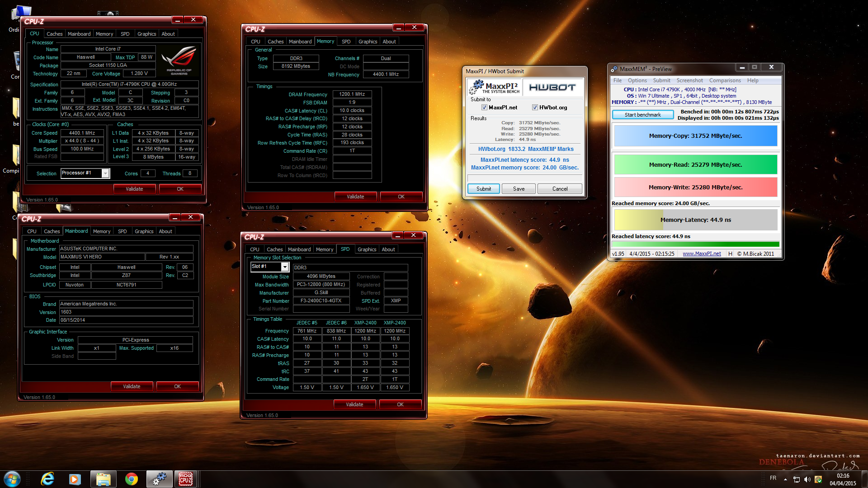Open the www.MaxxPI.net link
Viewport: 868px width, 488px height.
(x=702, y=253)
